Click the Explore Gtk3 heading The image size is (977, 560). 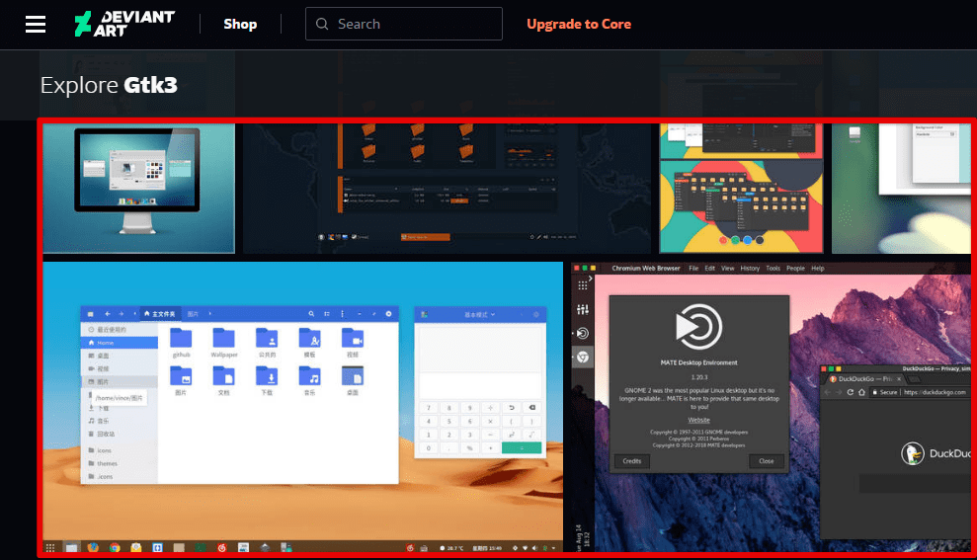[109, 85]
